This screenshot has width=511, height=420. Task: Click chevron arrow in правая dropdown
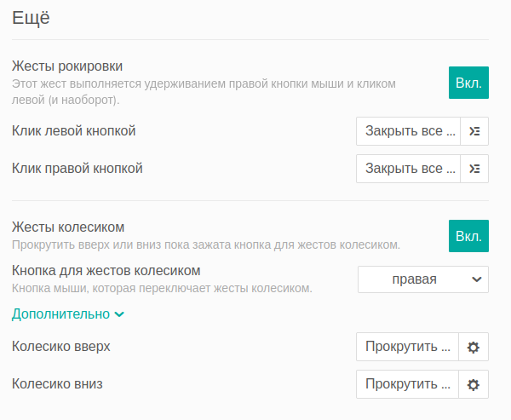point(476,279)
